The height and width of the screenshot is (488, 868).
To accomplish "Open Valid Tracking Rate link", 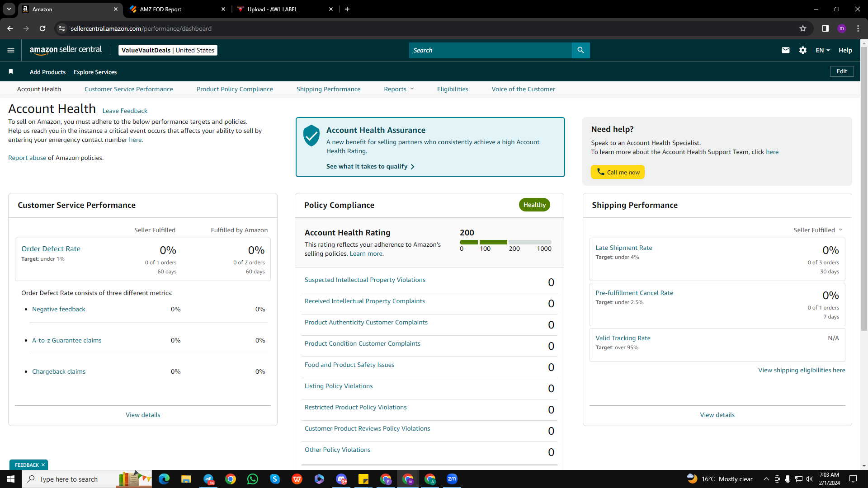I will pos(623,338).
